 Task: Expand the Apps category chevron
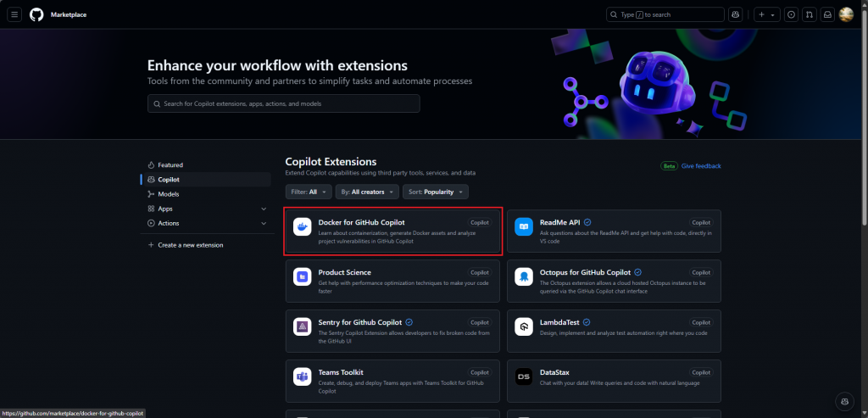[264, 209]
